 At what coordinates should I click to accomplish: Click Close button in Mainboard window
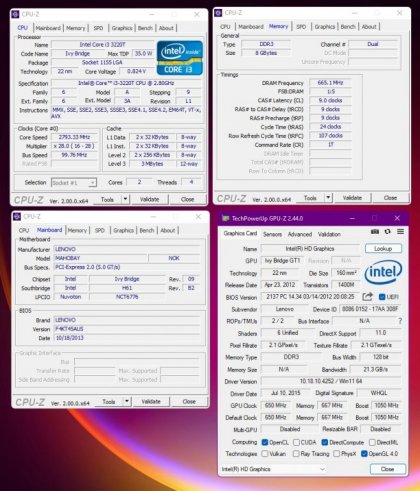tap(189, 402)
